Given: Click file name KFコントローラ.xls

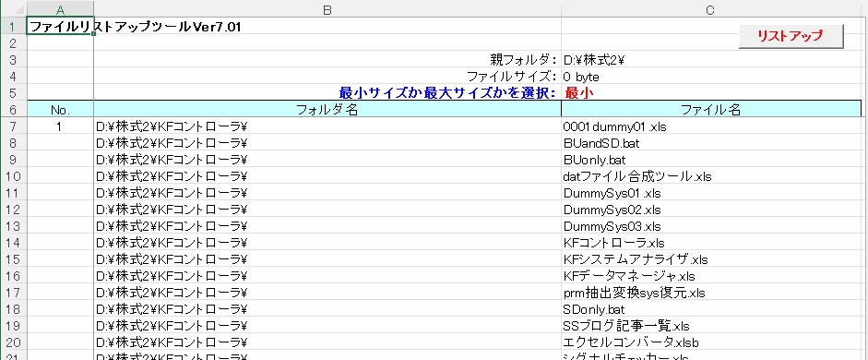Looking at the screenshot, I should (613, 243).
